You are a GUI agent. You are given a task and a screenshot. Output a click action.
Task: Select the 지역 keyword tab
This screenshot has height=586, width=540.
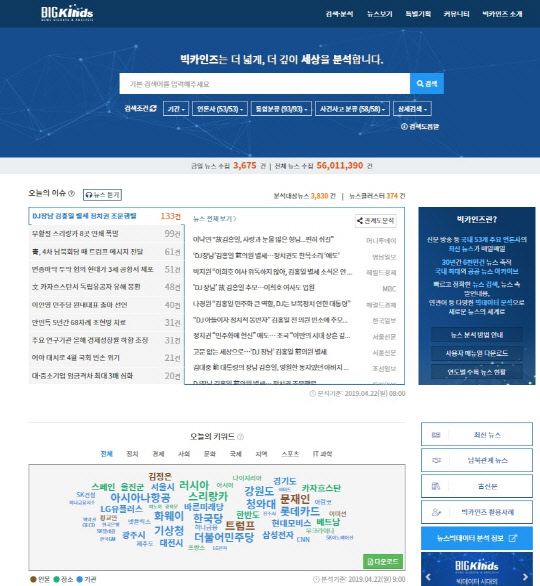coord(261,454)
